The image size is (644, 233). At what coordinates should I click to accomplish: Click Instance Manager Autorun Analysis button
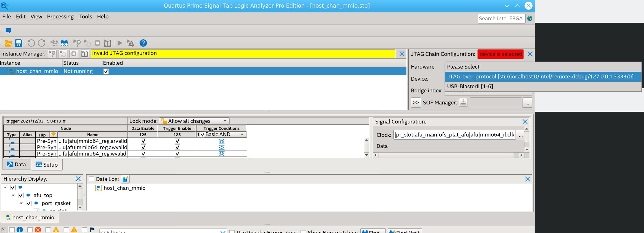click(63, 54)
